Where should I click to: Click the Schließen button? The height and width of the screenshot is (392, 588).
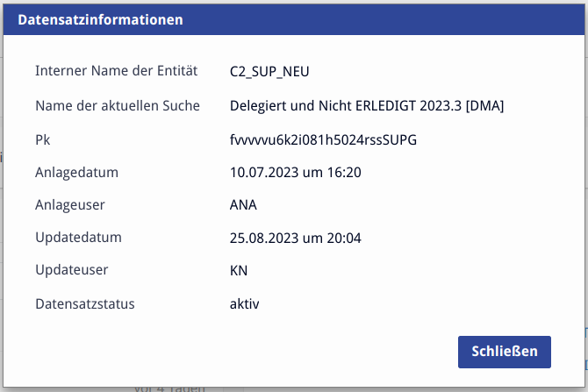click(504, 352)
